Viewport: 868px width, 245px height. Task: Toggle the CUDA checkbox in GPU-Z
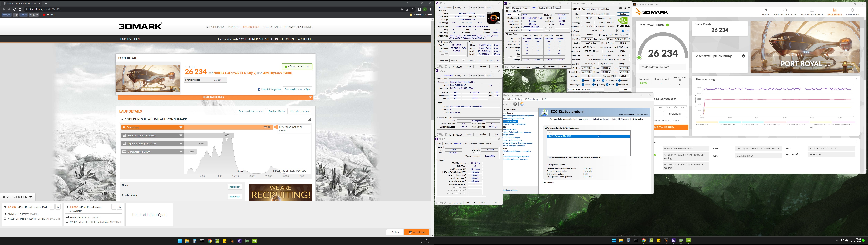click(x=594, y=81)
